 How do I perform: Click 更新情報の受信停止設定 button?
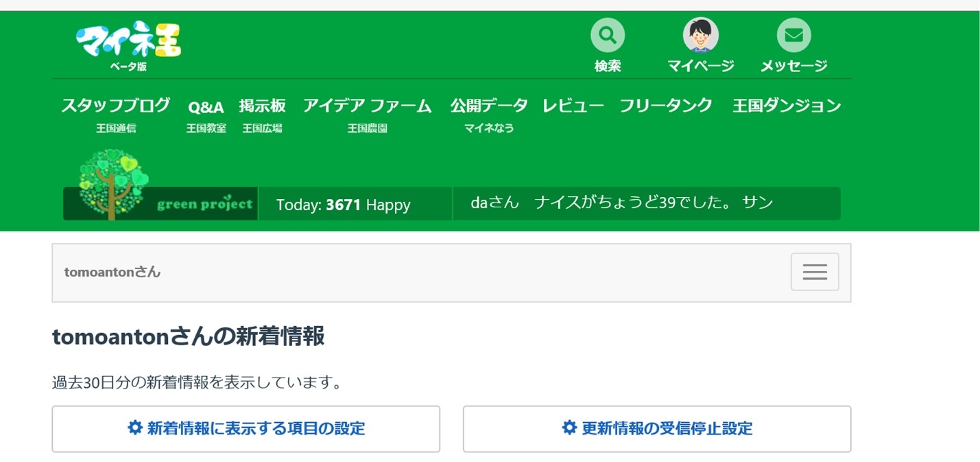pyautogui.click(x=656, y=429)
